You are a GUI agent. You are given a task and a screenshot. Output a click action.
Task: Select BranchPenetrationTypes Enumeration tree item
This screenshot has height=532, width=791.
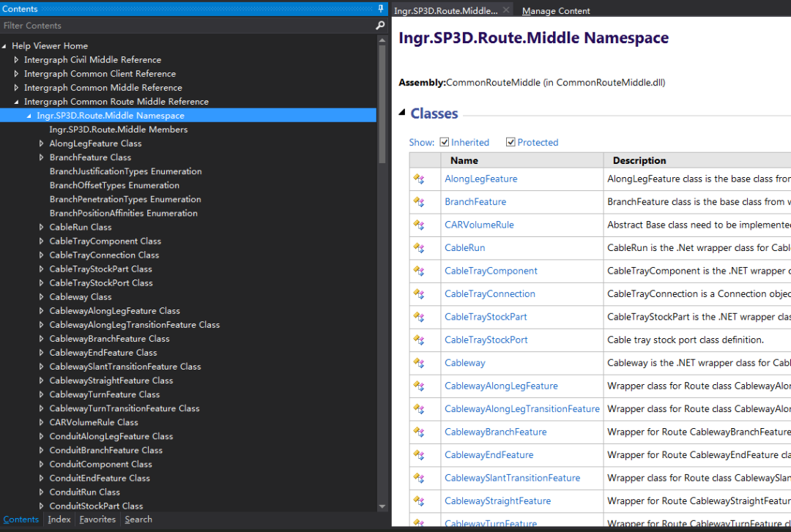click(x=125, y=199)
